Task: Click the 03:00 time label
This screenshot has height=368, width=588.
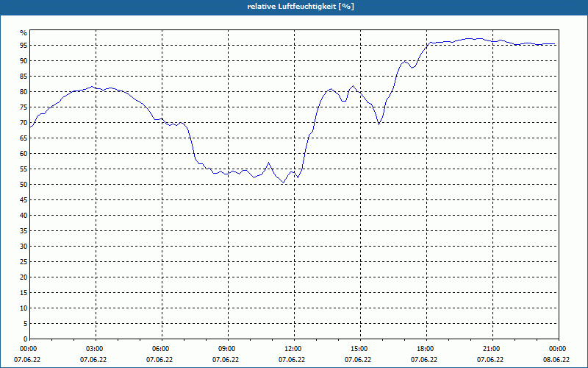Action: [94, 349]
